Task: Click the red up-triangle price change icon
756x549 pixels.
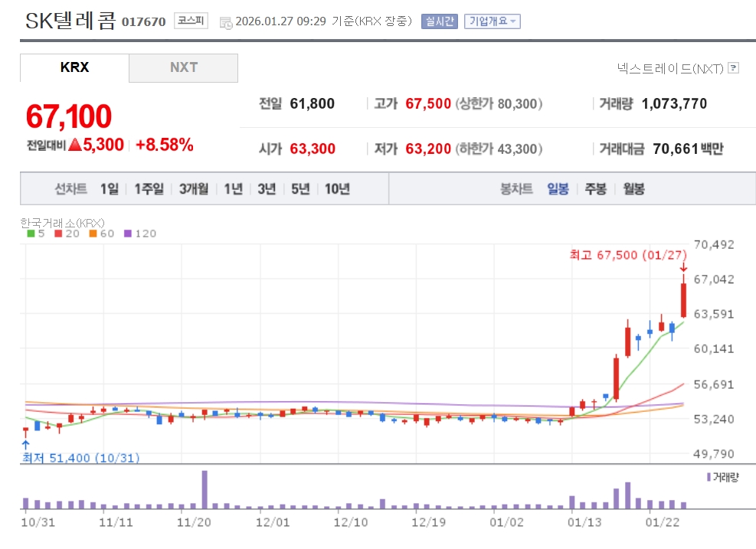Action: click(74, 144)
